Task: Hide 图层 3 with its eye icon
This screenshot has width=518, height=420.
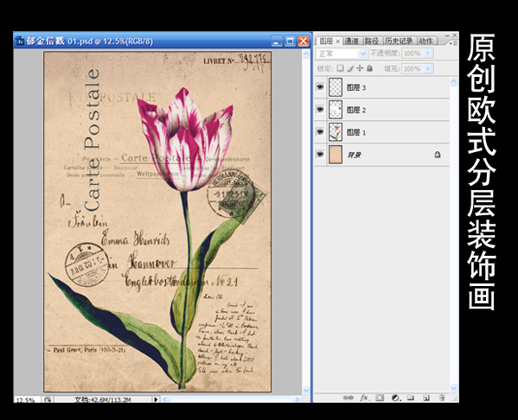Action: click(320, 87)
